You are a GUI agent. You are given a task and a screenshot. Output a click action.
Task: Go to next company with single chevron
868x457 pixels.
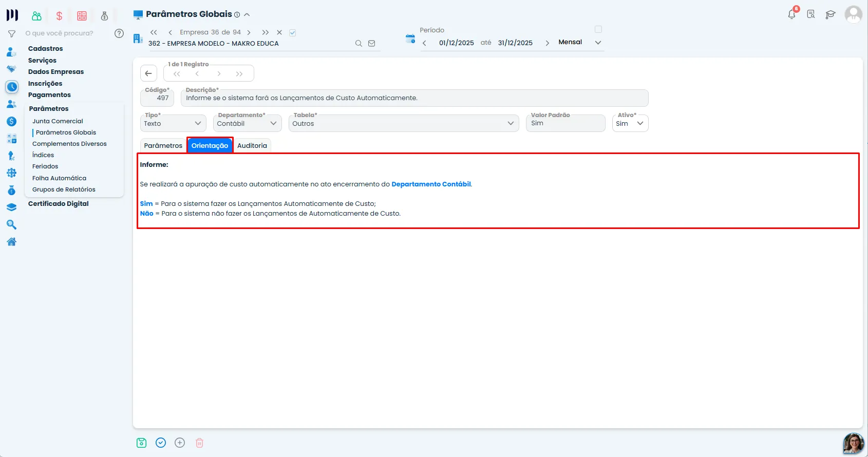pos(249,32)
